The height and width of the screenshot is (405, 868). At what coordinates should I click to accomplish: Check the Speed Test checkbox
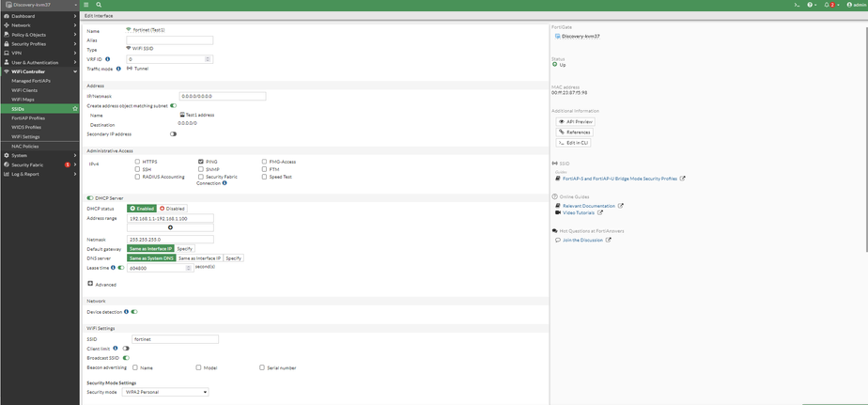click(265, 177)
